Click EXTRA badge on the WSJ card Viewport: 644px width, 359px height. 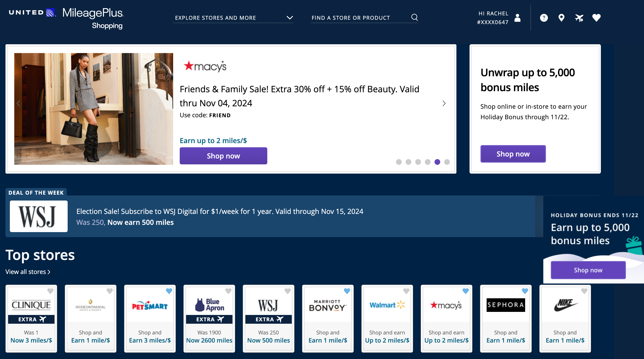[269, 319]
